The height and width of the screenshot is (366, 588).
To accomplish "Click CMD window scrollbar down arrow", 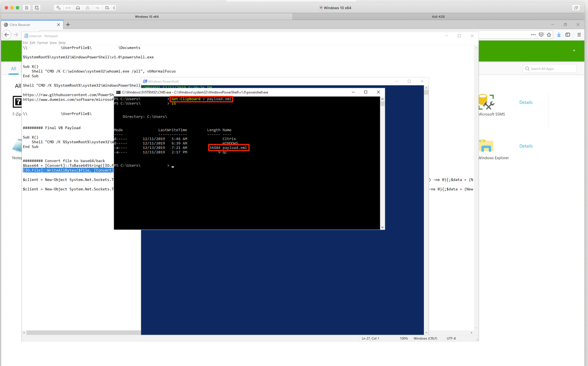I will click(x=382, y=227).
